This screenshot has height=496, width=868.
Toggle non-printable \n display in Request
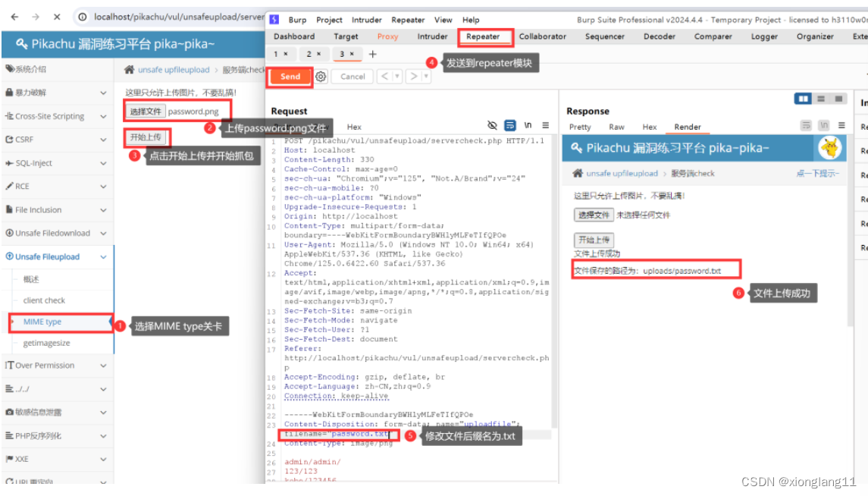coord(528,126)
